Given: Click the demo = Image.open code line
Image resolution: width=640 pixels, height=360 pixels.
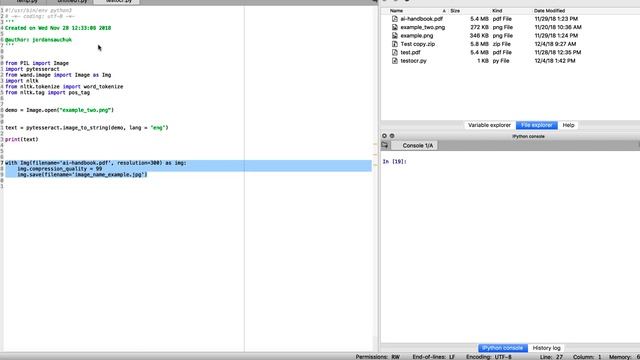Looking at the screenshot, I should (x=60, y=110).
